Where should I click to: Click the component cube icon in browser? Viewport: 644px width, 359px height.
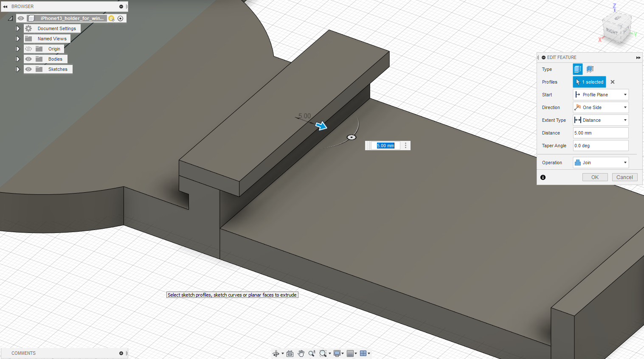tap(31, 18)
